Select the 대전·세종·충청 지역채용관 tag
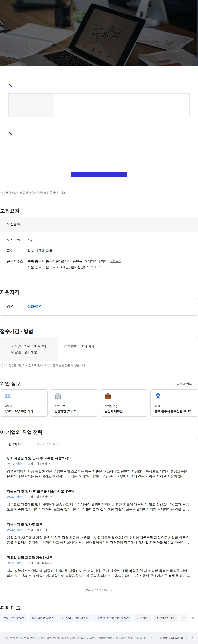Image resolution: width=198 pixels, height=644 pixels. pyautogui.click(x=113, y=618)
